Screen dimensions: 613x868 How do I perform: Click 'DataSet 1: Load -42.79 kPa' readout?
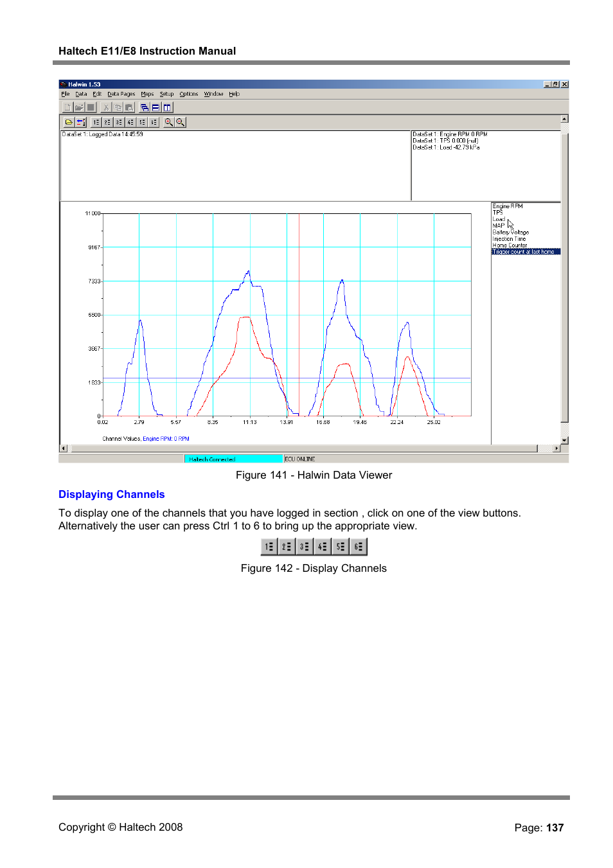446,147
